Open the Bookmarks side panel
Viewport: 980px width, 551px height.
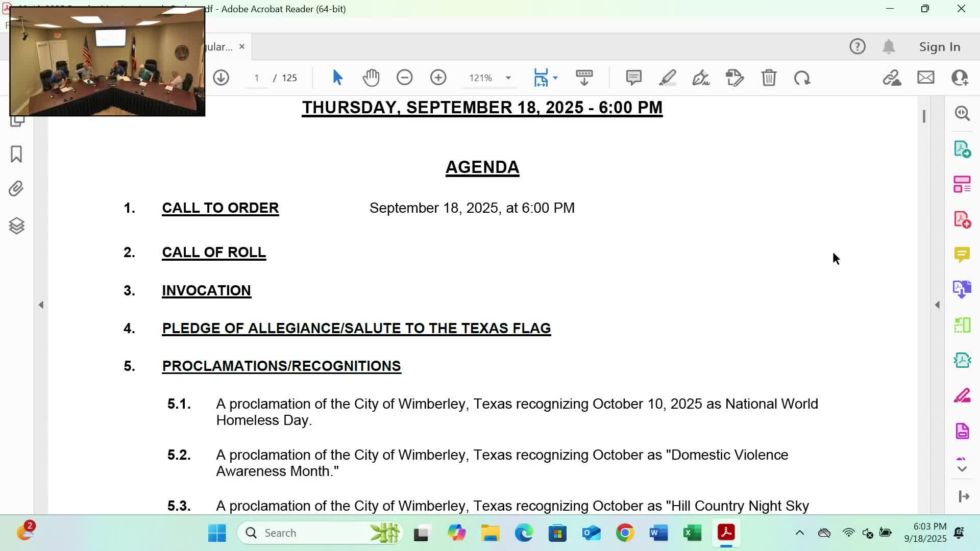[16, 154]
